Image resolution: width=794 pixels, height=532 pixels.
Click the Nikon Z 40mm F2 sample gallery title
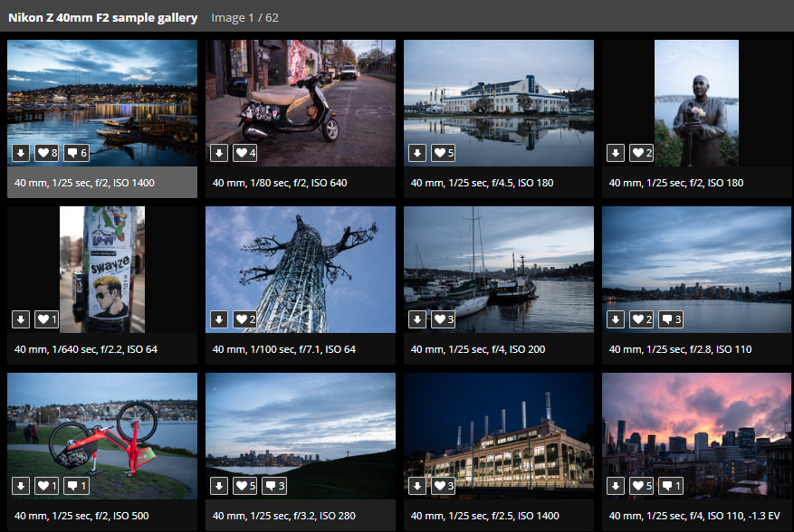103,18
